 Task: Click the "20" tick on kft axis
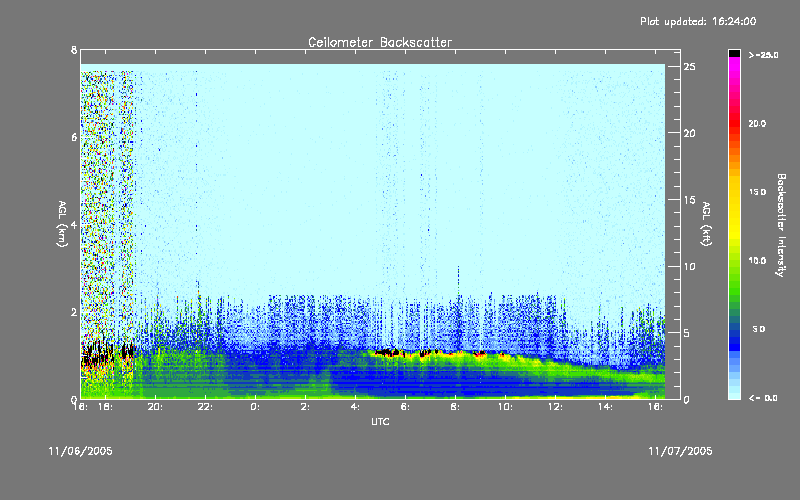[x=690, y=133]
